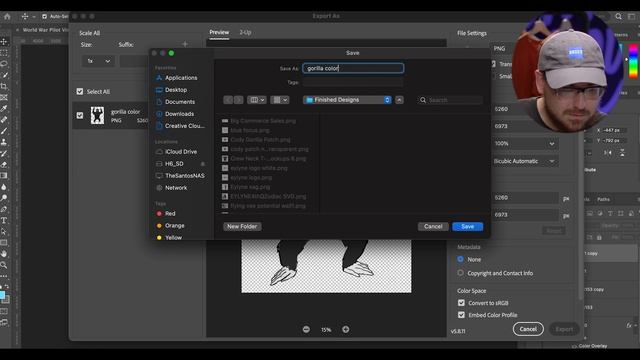
Task: Zoom in the export preview with plus icon
Action: pos(346,329)
